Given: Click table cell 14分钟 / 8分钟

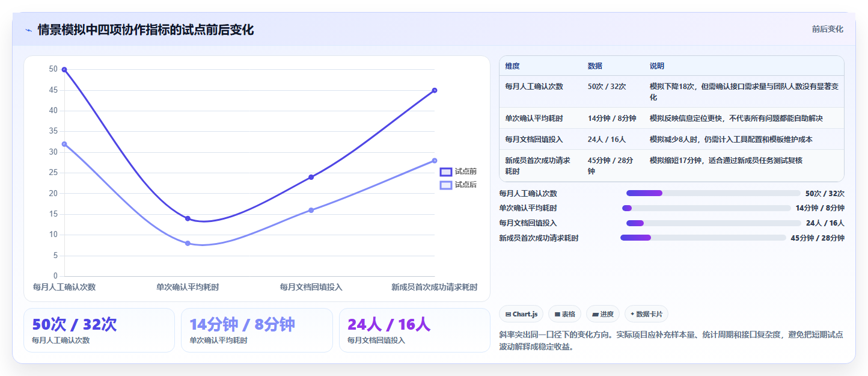Looking at the screenshot, I should (x=612, y=118).
